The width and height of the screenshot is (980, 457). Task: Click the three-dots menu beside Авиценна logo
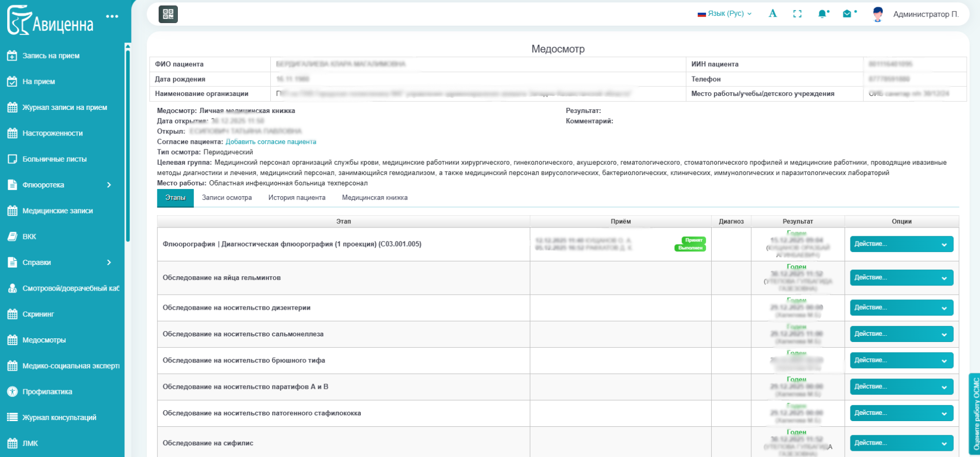tap(112, 16)
